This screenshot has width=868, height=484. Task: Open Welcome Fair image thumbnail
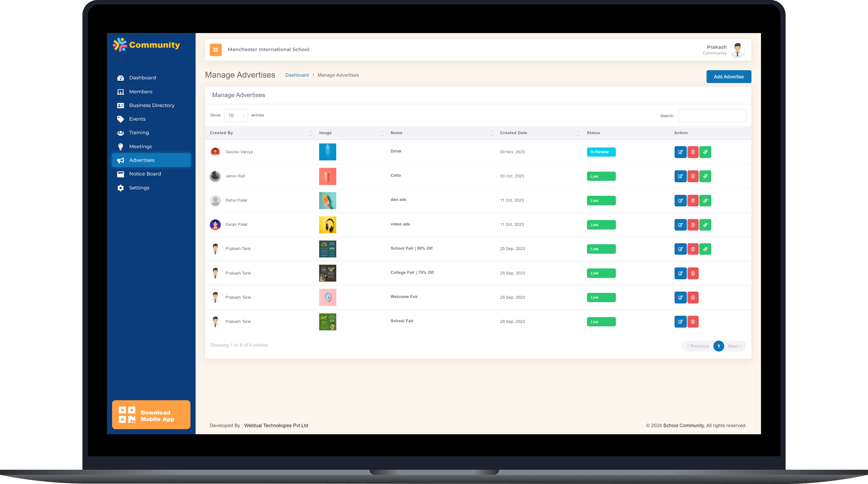click(328, 298)
